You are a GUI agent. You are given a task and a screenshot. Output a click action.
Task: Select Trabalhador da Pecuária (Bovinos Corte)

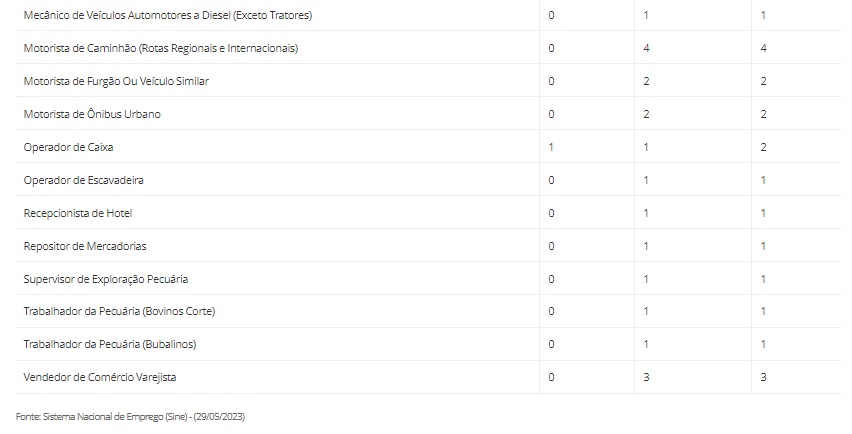pos(119,311)
